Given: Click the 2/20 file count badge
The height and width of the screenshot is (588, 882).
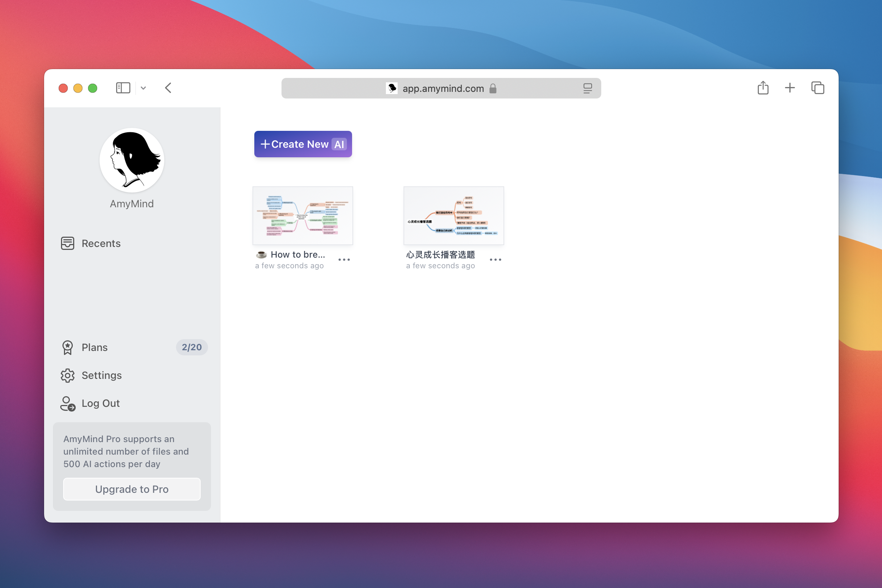Looking at the screenshot, I should click(x=191, y=347).
